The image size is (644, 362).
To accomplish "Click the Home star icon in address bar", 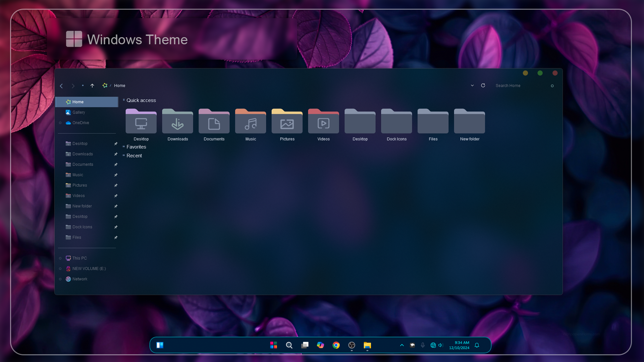I will pos(105,85).
